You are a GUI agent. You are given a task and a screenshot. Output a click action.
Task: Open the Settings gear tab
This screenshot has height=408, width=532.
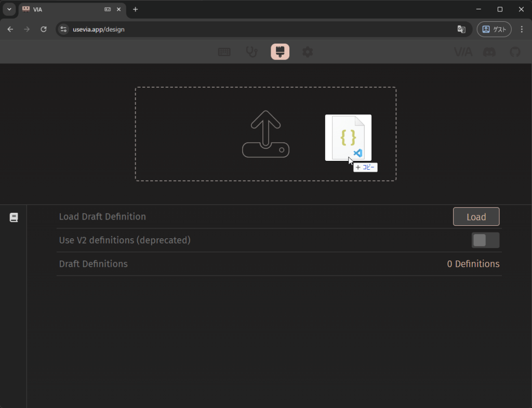coord(308,52)
